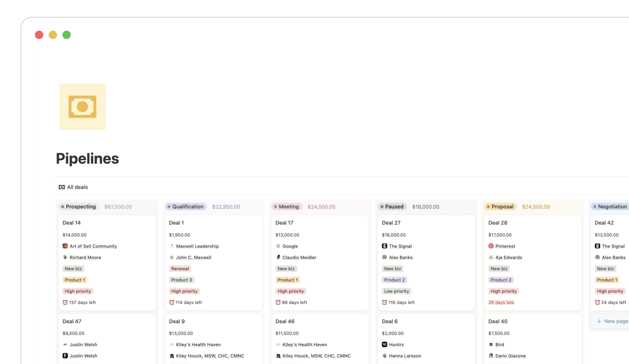Click the High priority tag in Deal 14

(x=78, y=291)
